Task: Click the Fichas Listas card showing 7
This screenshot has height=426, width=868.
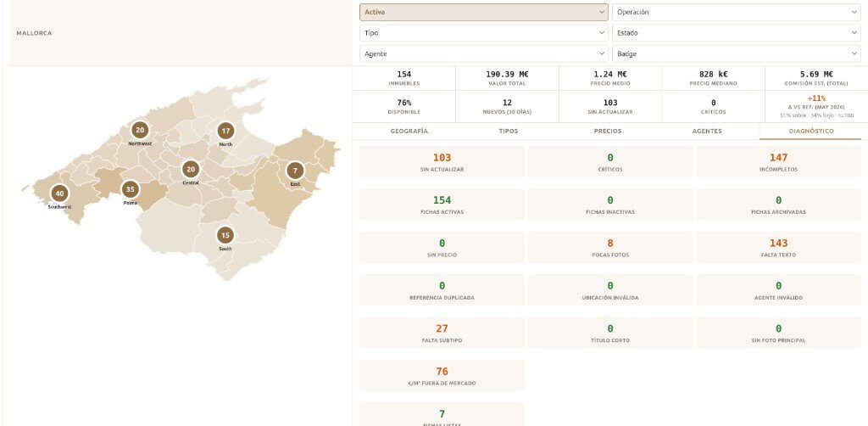Action: [442, 414]
